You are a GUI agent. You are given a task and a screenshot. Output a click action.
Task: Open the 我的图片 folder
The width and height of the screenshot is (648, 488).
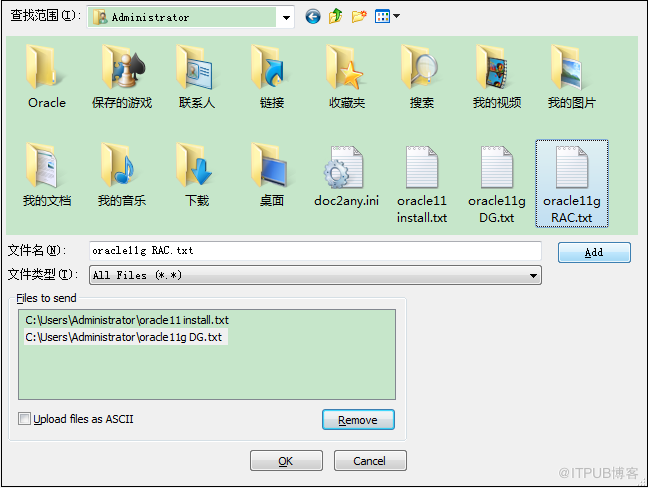coord(572,77)
